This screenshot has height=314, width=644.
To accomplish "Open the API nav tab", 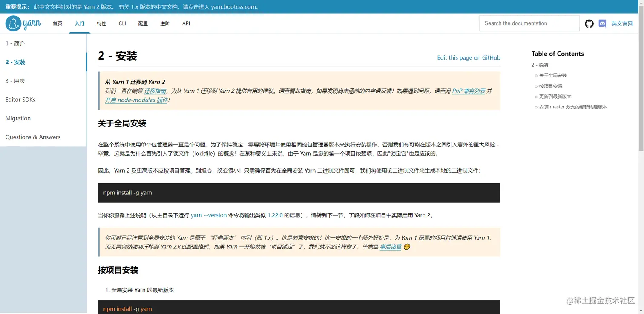I will point(186,23).
